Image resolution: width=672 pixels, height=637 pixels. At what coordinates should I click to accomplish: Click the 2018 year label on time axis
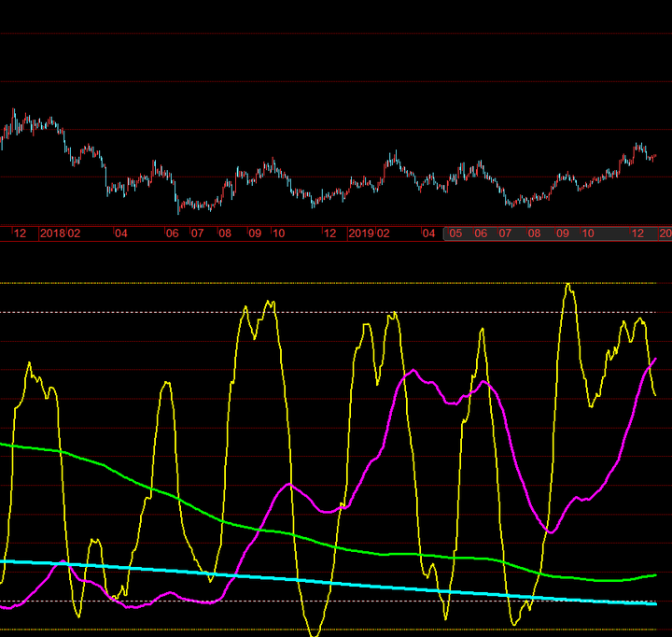pyautogui.click(x=52, y=234)
